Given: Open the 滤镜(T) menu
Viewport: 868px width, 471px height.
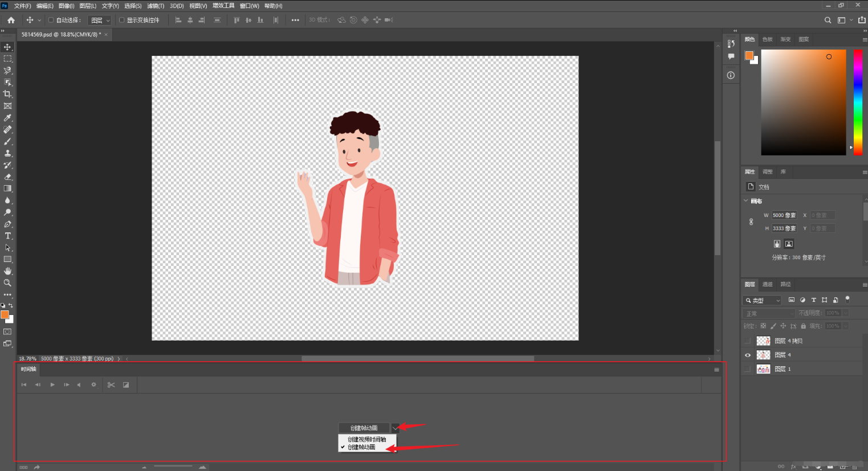Looking at the screenshot, I should point(156,6).
